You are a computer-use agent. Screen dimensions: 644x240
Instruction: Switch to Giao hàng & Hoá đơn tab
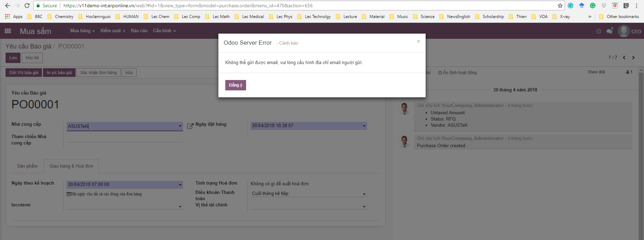point(71,166)
